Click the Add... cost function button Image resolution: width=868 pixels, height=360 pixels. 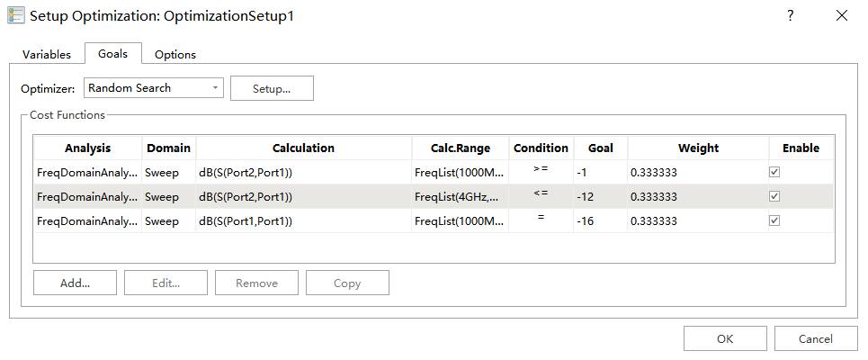click(x=75, y=283)
